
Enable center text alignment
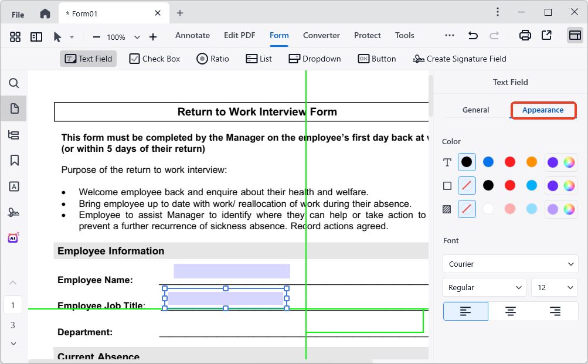[x=510, y=311]
